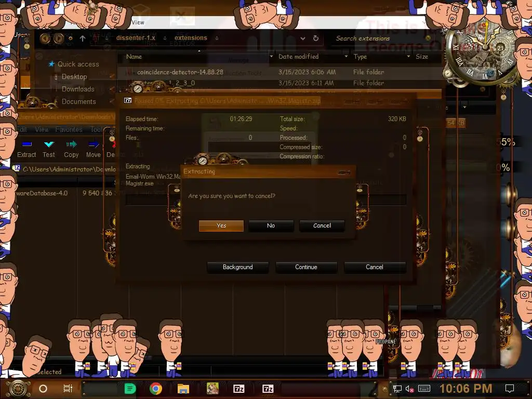Click the muted volume tray icon
The height and width of the screenshot is (399, 532).
(x=409, y=389)
